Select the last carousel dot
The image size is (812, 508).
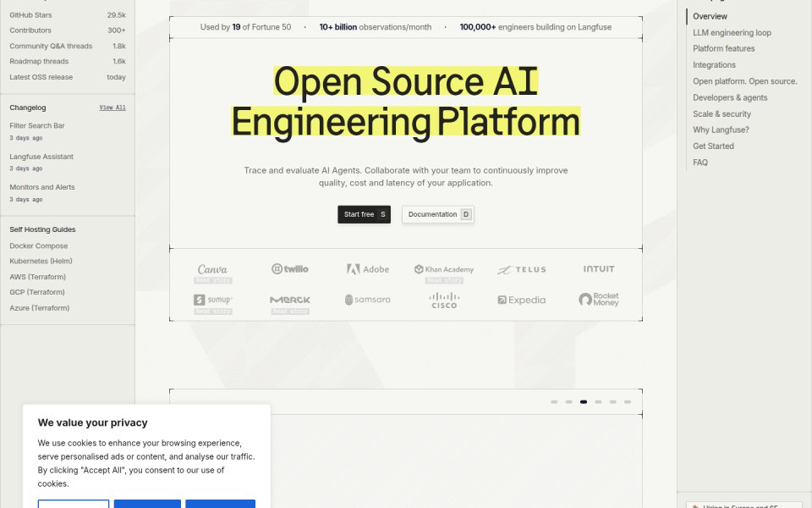coord(628,401)
